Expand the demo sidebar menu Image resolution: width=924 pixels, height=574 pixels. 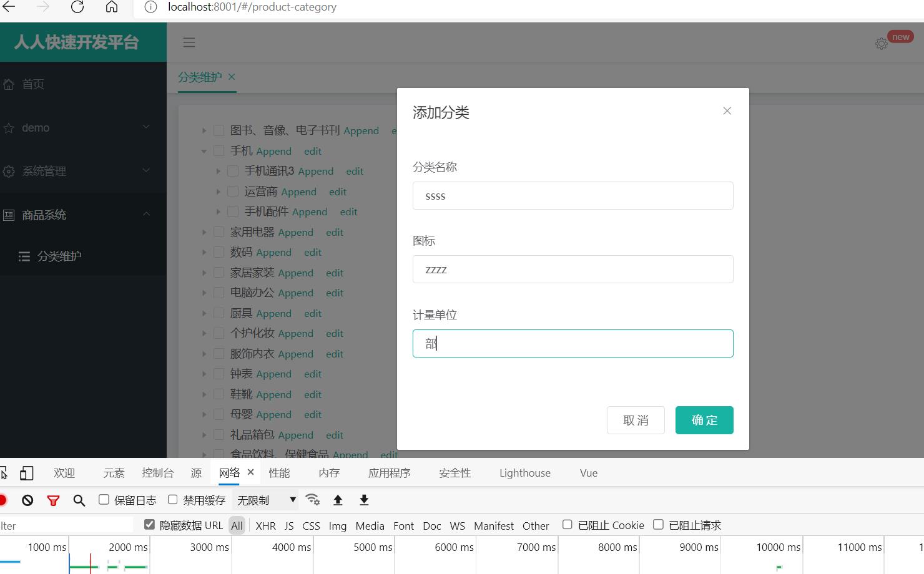pyautogui.click(x=146, y=127)
